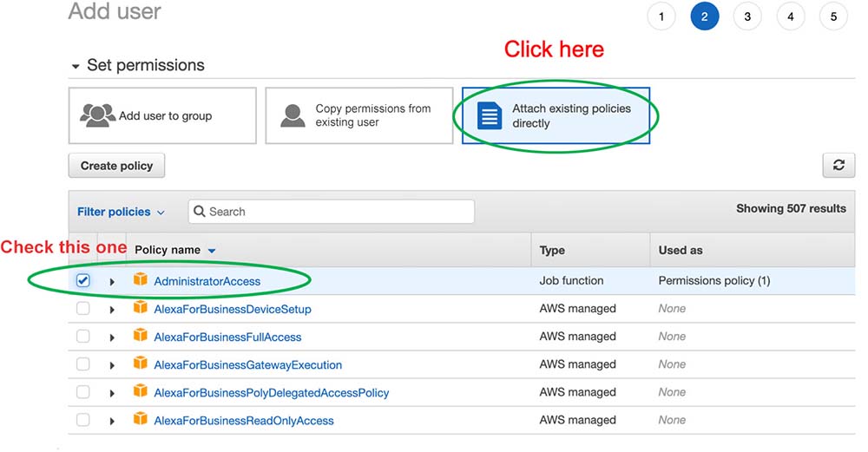
Task: Click the Attach existing policies document icon
Action: (490, 116)
